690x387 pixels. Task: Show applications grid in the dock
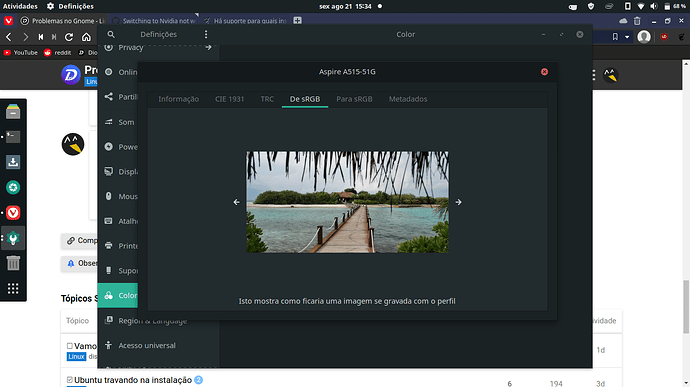pos(13,288)
